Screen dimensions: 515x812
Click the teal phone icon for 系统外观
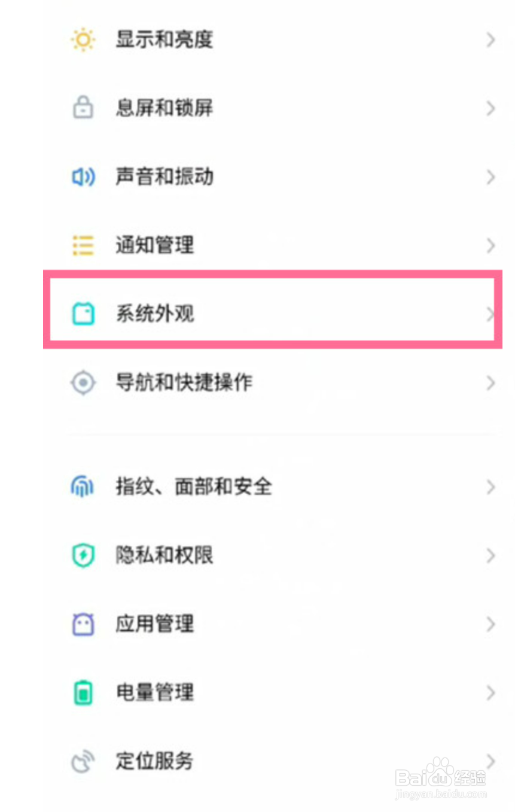(x=83, y=314)
